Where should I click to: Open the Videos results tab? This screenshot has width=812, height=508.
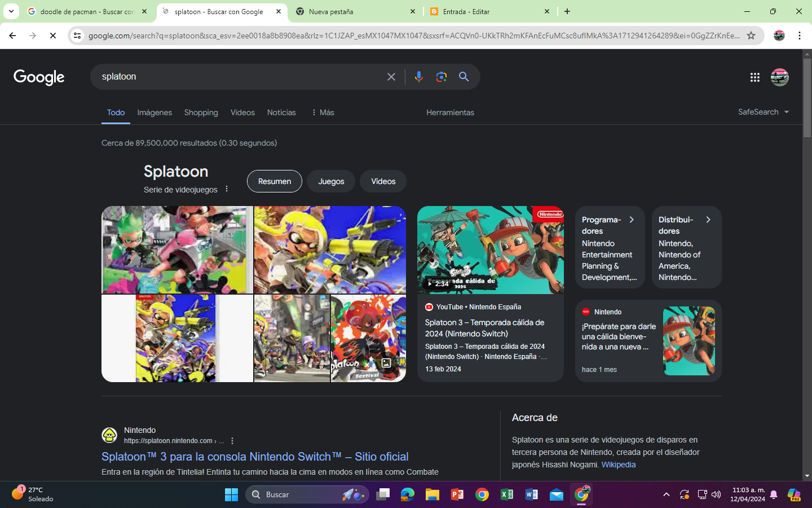242,112
